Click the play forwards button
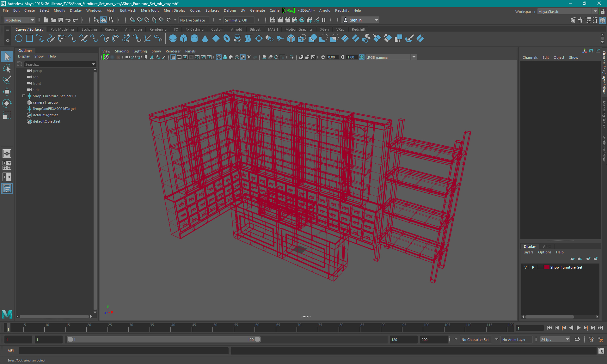This screenshot has width=607, height=364. pos(578,328)
